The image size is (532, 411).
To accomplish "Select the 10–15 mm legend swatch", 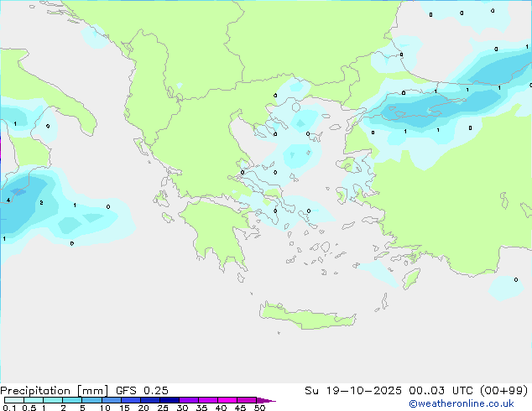I will tap(111, 400).
